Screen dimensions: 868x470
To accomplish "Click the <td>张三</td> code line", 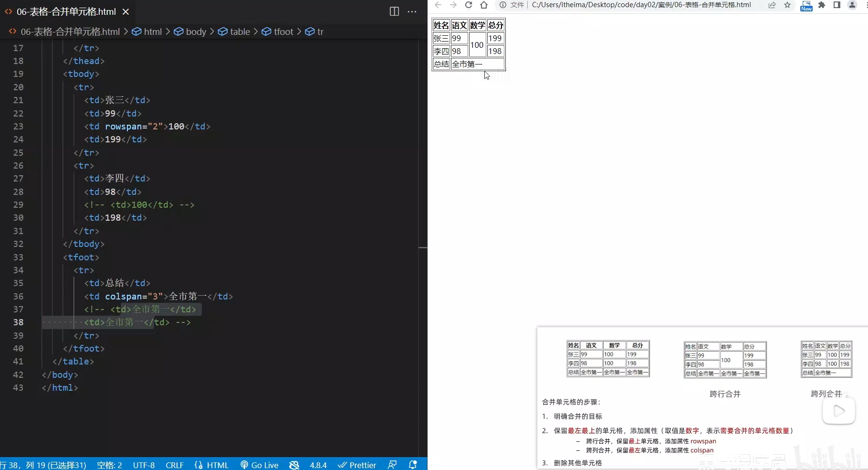I will 117,100.
